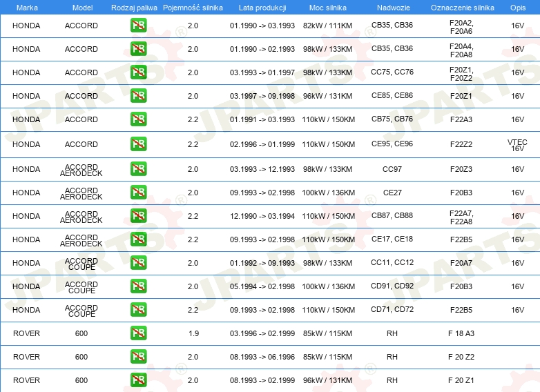Click the Moc silnika column header

point(327,8)
